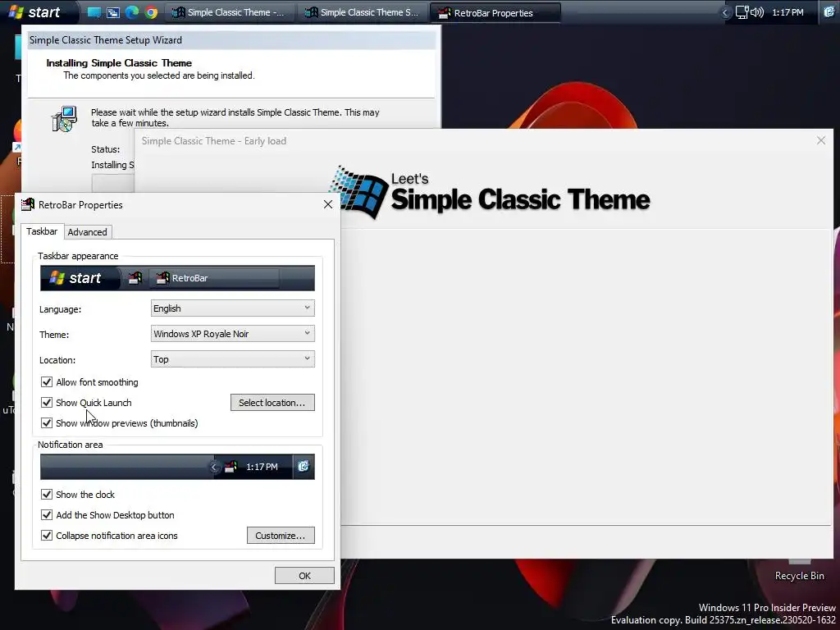Click the RetroBar tray icon in notification preview
This screenshot has height=630, width=840.
pyautogui.click(x=231, y=467)
